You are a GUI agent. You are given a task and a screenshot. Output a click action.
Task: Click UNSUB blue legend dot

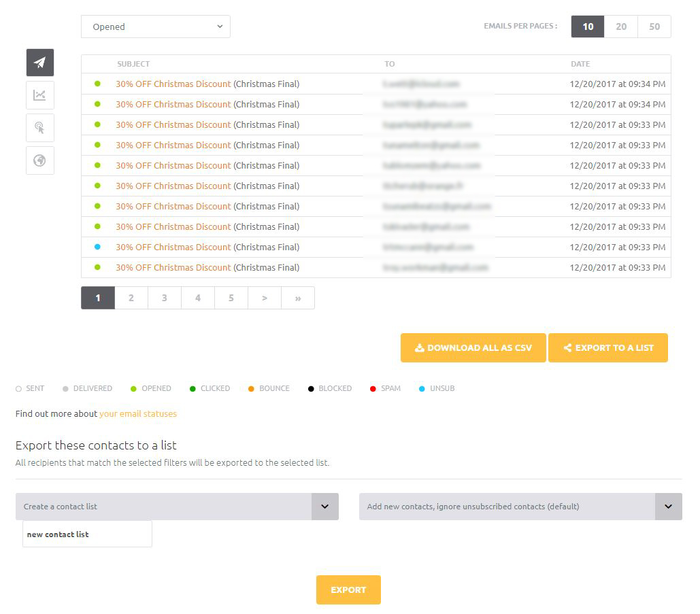422,389
